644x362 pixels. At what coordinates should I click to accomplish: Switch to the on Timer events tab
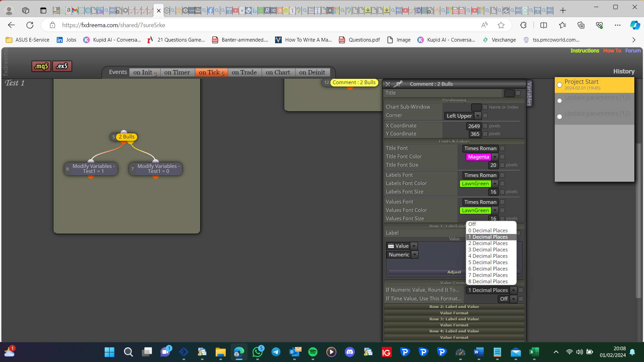tap(177, 72)
